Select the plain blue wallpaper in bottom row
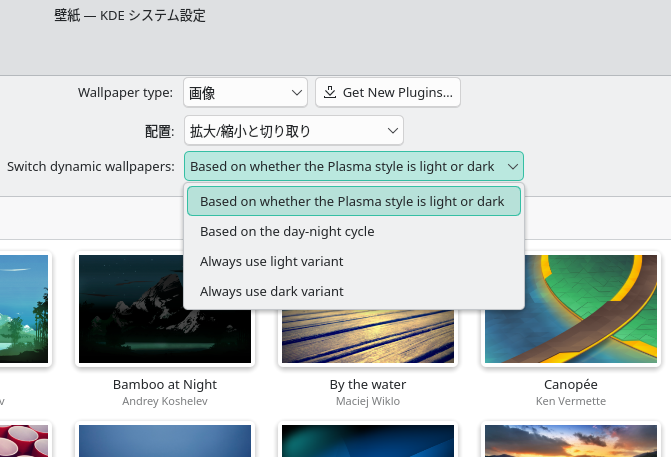This screenshot has width=671, height=457. point(164,442)
